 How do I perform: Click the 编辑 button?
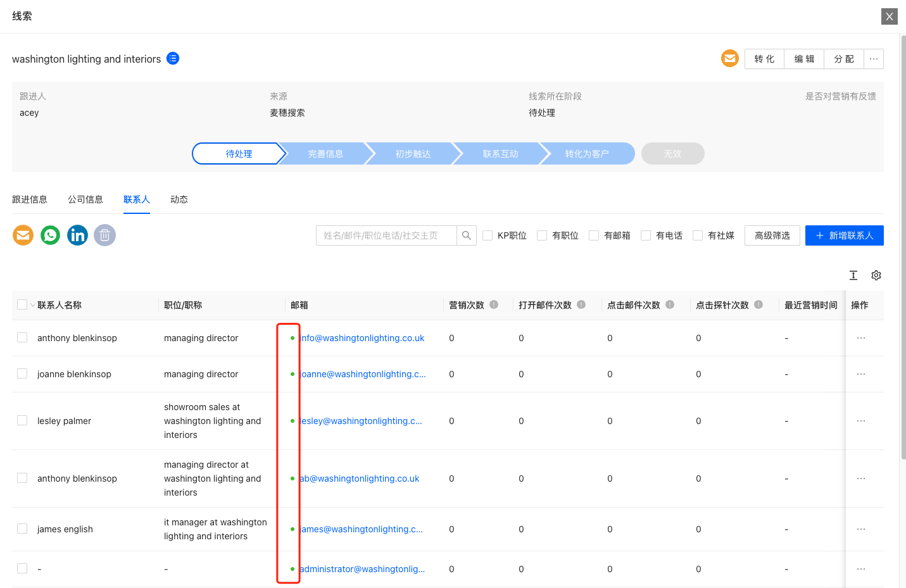click(x=804, y=59)
